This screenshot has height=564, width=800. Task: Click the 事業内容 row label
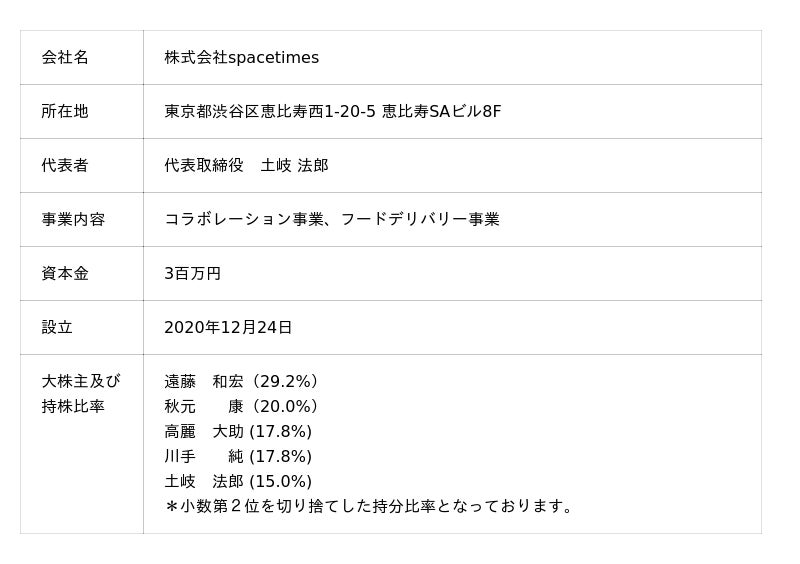tap(73, 220)
